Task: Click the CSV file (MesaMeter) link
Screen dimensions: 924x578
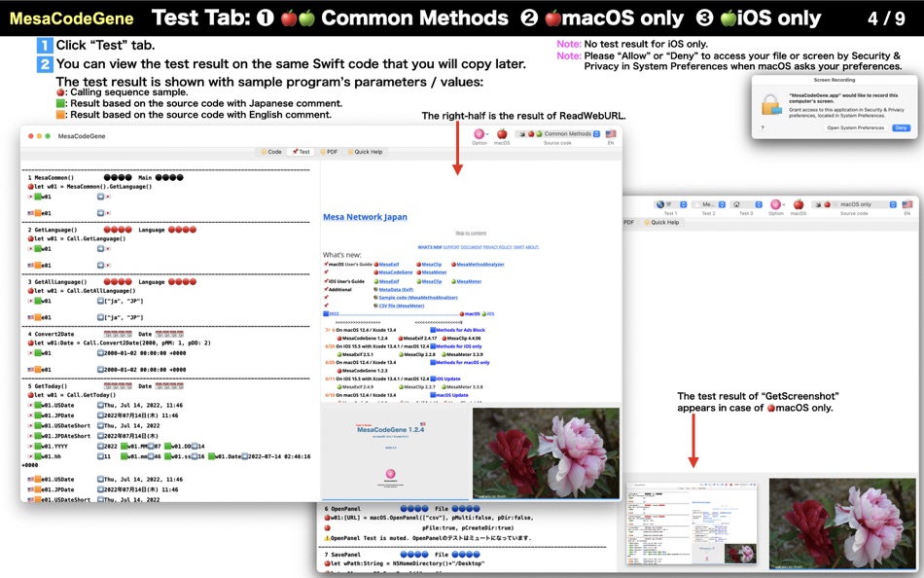Action: 402,306
